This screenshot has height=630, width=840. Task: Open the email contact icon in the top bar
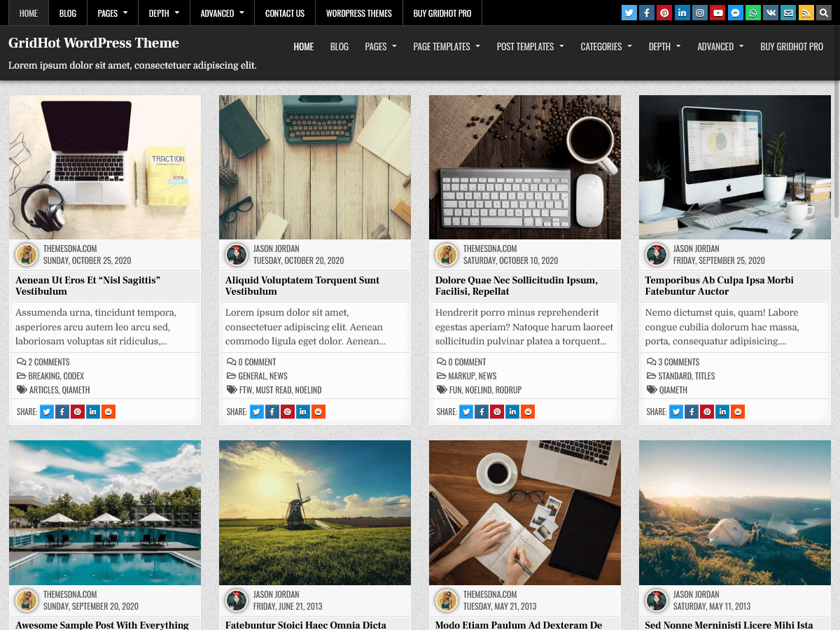(788, 12)
